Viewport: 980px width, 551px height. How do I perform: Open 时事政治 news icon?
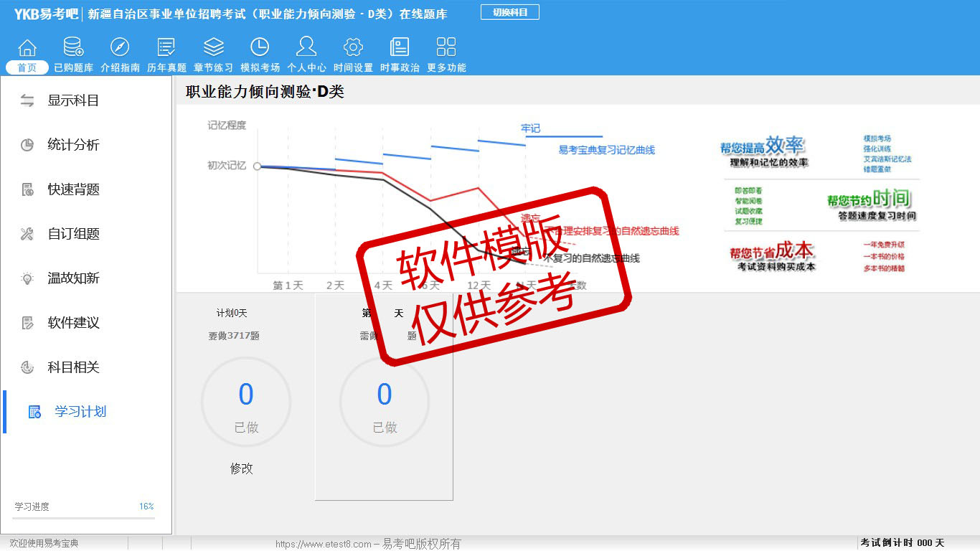tap(400, 48)
